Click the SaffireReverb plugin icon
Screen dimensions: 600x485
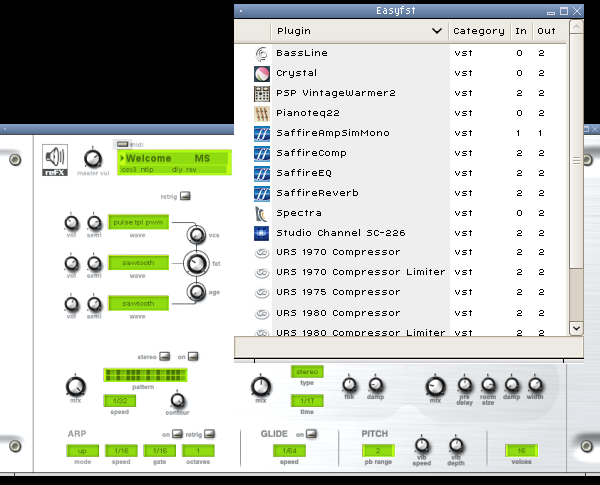tap(262, 194)
